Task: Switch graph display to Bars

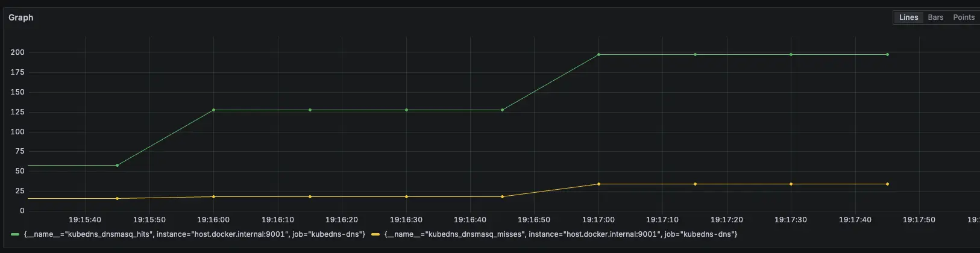Action: tap(935, 17)
